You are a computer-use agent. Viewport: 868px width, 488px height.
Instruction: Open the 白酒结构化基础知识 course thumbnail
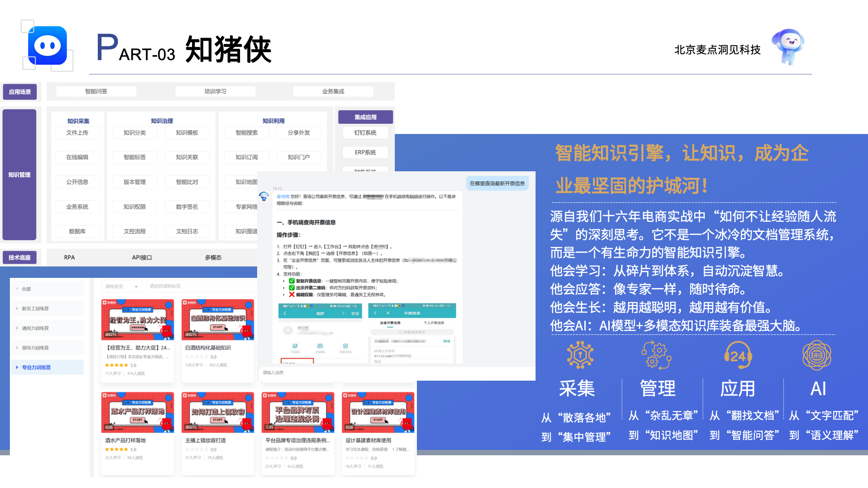[x=218, y=319]
